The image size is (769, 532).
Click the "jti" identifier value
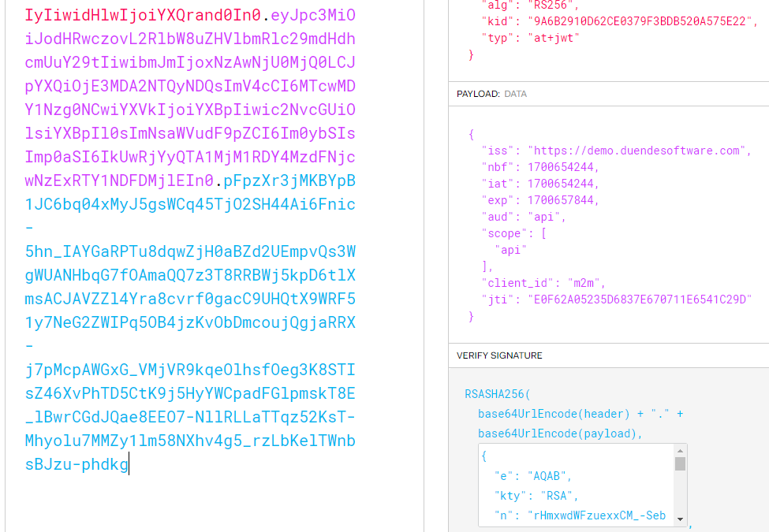point(633,299)
